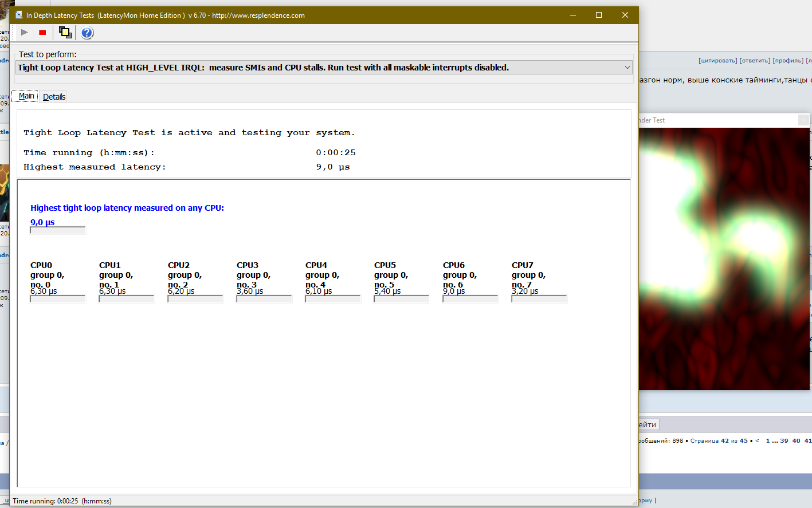The height and width of the screenshot is (508, 812).
Task: Click the Render Test window title bar
Action: pos(725,120)
